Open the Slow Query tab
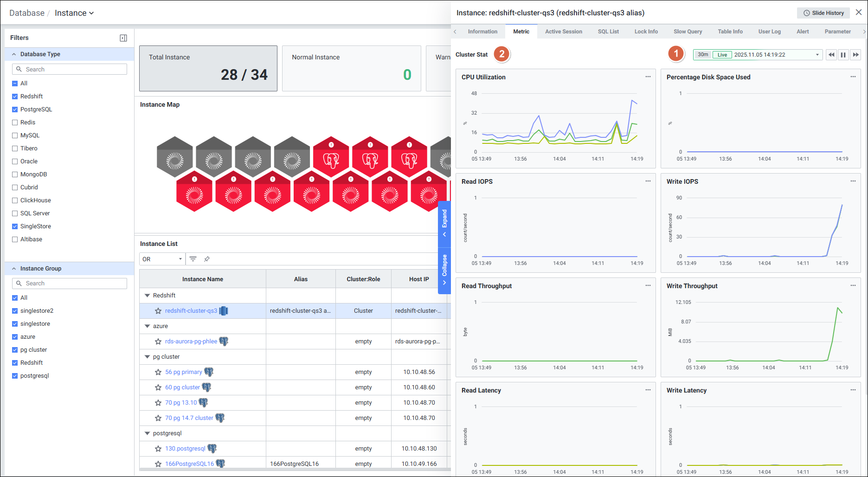Screen dimensions: 868x477 [x=688, y=32]
